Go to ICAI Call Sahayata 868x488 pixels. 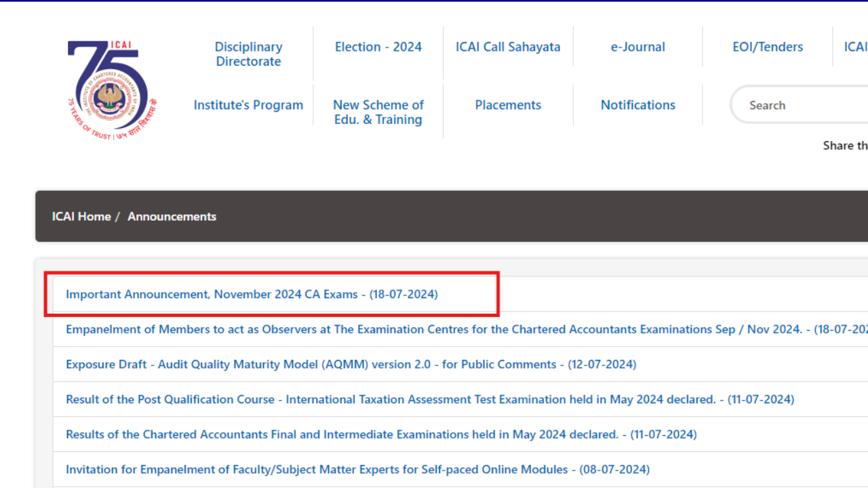tap(508, 47)
